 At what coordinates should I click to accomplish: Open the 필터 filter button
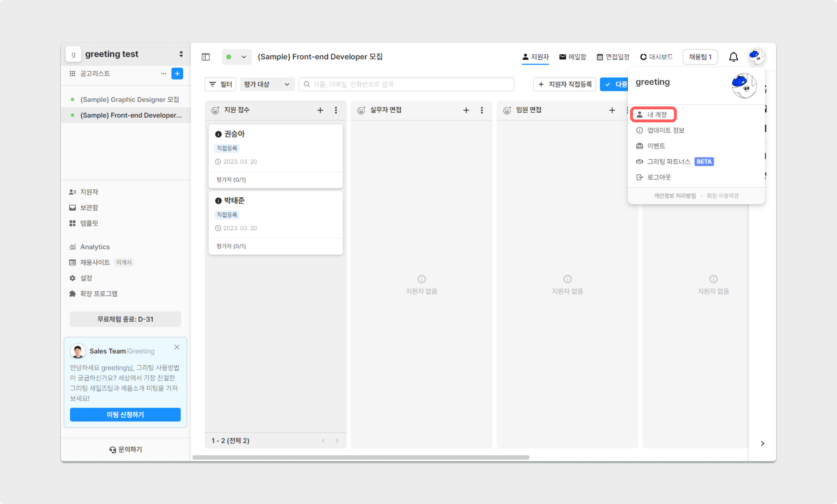220,84
